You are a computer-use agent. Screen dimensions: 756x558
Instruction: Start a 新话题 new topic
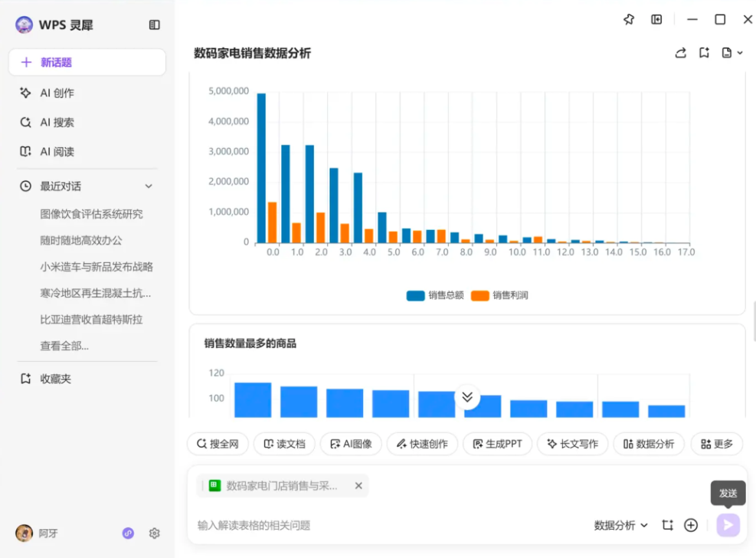pos(87,62)
